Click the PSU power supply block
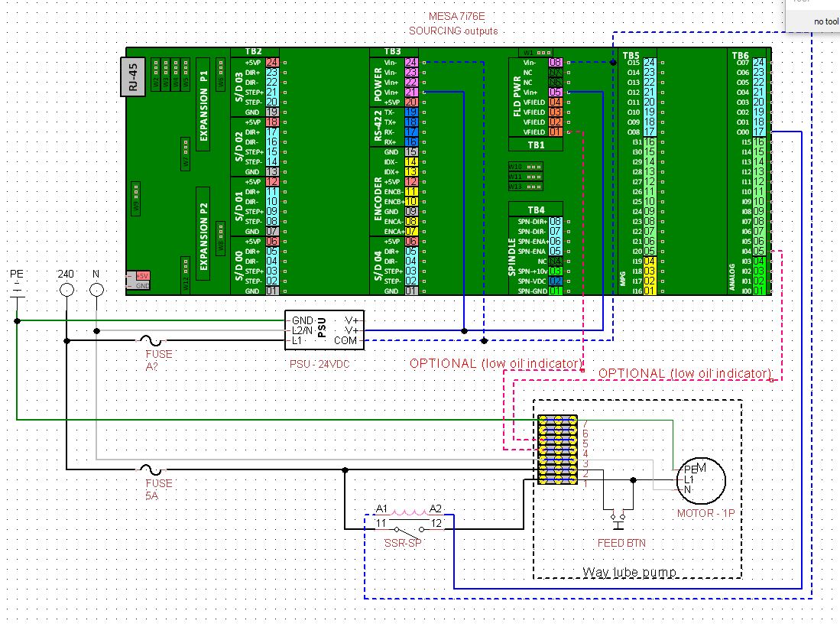The image size is (840, 627). (324, 330)
